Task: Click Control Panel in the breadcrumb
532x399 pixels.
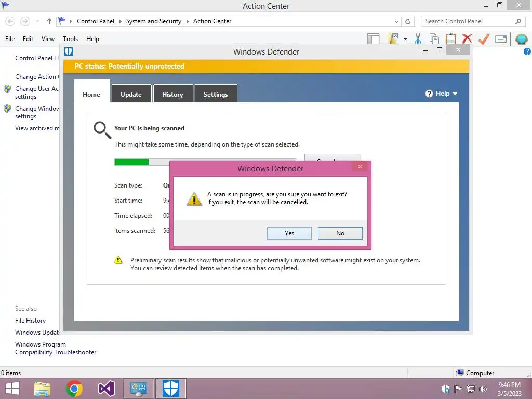Action: click(96, 21)
